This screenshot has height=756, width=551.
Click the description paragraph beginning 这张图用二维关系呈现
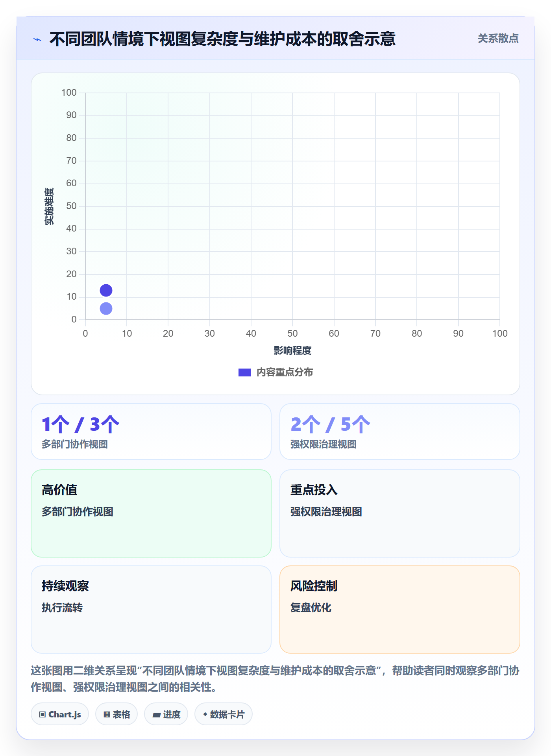[275, 679]
